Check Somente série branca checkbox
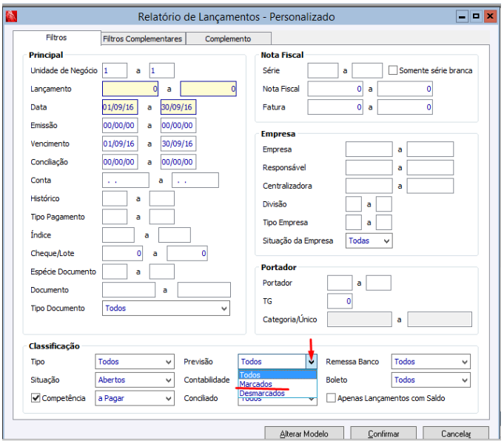 393,70
